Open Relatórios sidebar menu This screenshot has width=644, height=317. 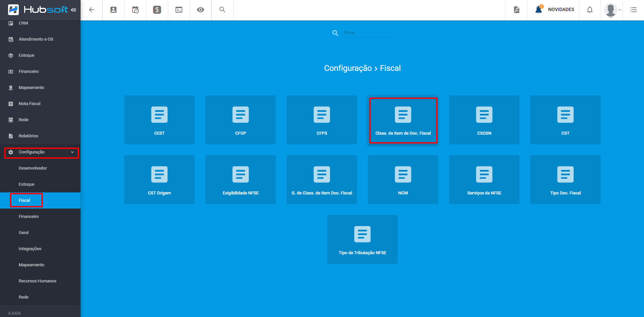pos(40,136)
